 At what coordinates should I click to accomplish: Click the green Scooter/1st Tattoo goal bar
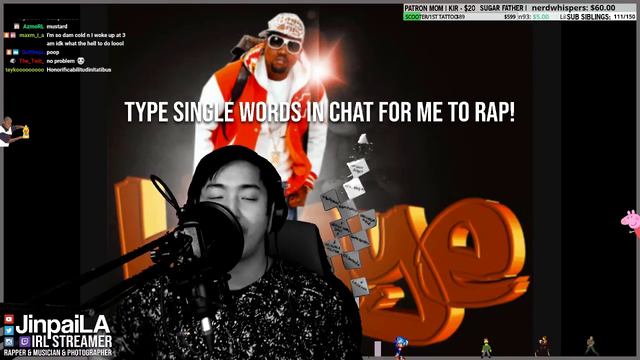pos(460,17)
